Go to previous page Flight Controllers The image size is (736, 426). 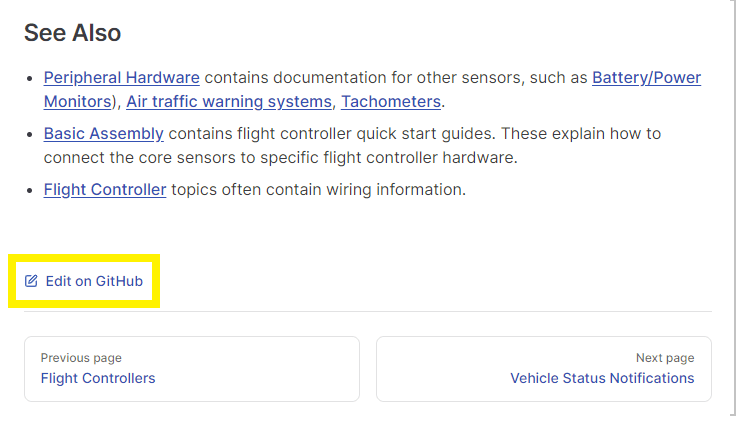pos(98,378)
